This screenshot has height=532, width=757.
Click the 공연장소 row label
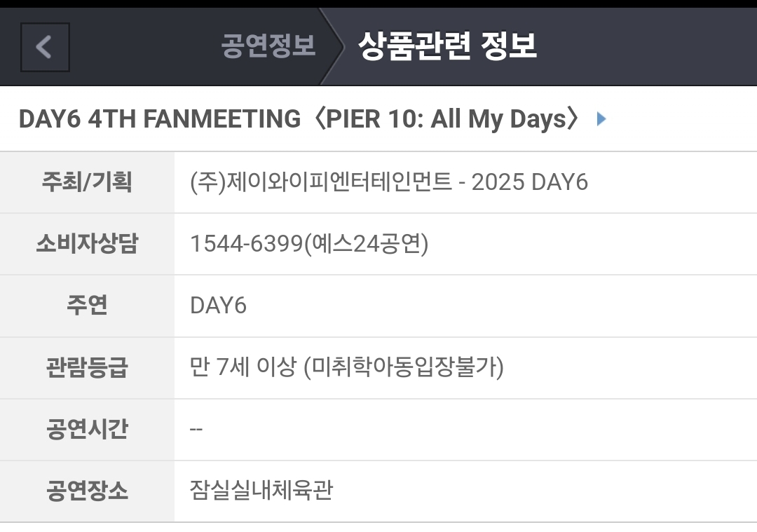click(87, 491)
